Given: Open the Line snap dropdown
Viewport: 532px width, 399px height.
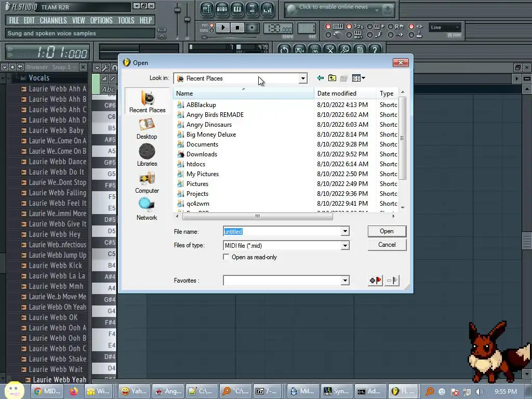Looking at the screenshot, I should click(445, 28).
